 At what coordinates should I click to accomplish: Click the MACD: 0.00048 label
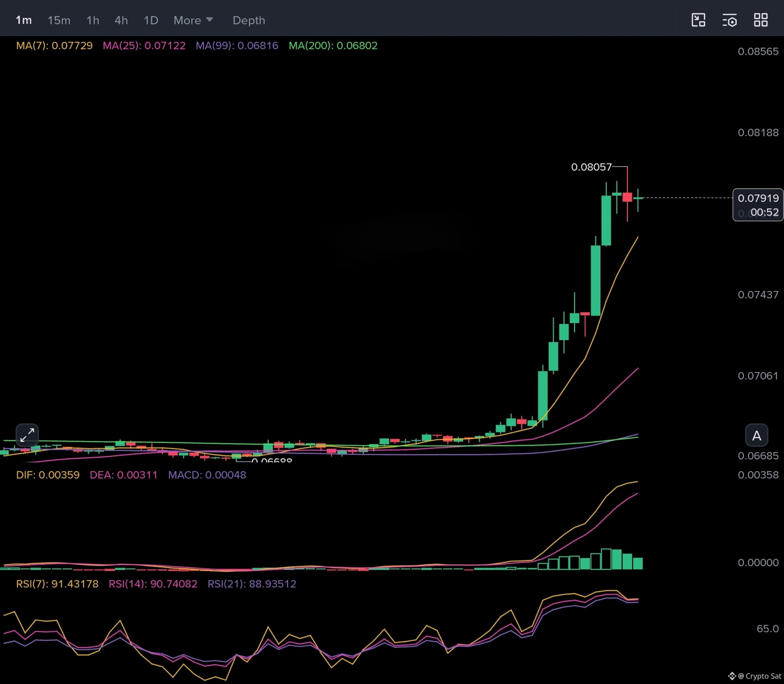tap(207, 475)
